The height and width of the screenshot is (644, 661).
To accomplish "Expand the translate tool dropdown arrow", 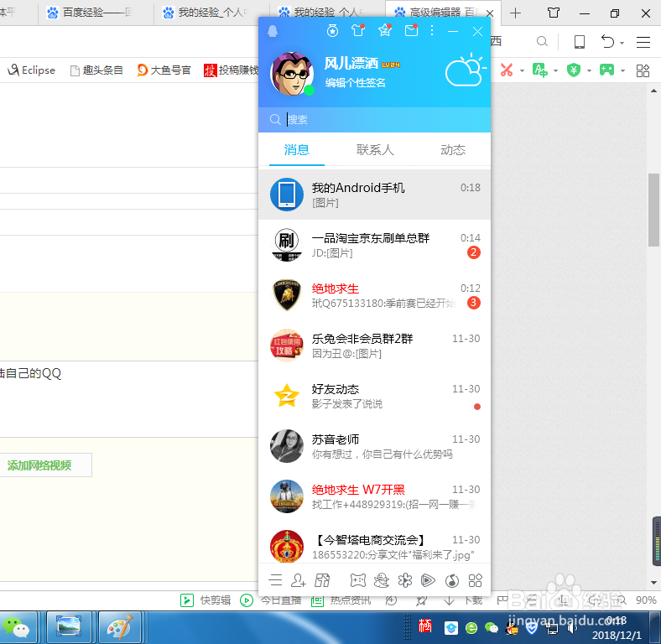I will pos(555,70).
